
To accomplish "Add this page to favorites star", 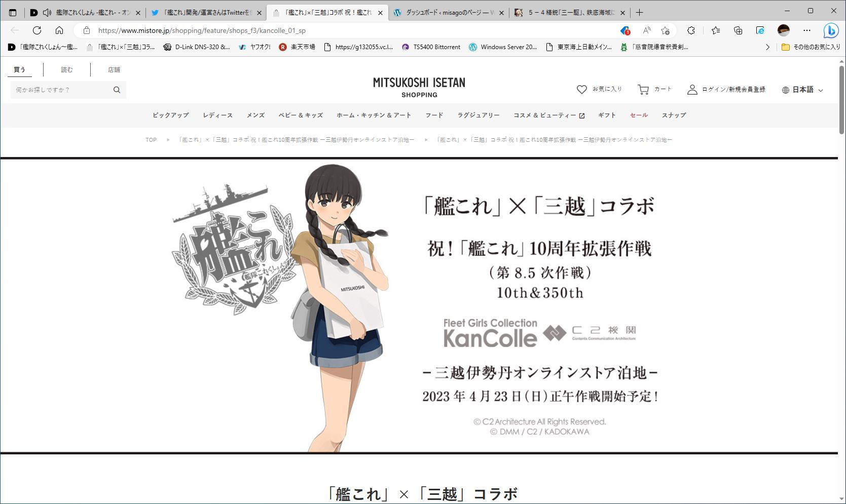I will [666, 30].
